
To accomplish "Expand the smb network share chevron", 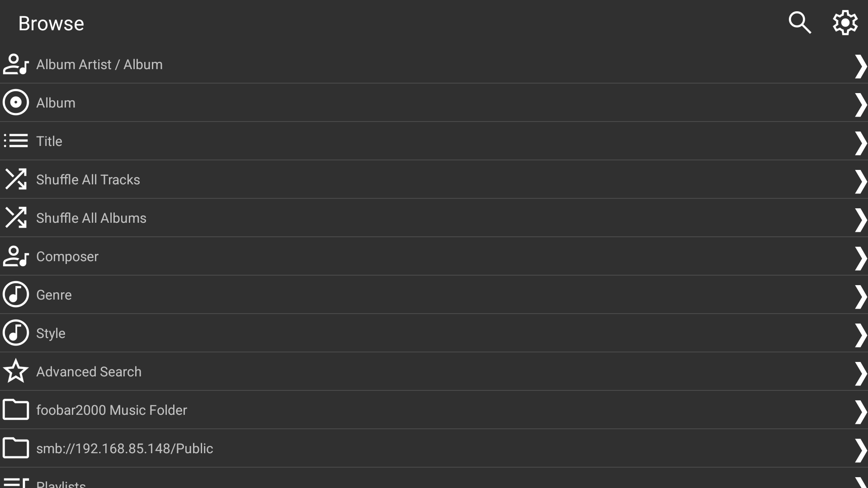I will pyautogui.click(x=860, y=450).
